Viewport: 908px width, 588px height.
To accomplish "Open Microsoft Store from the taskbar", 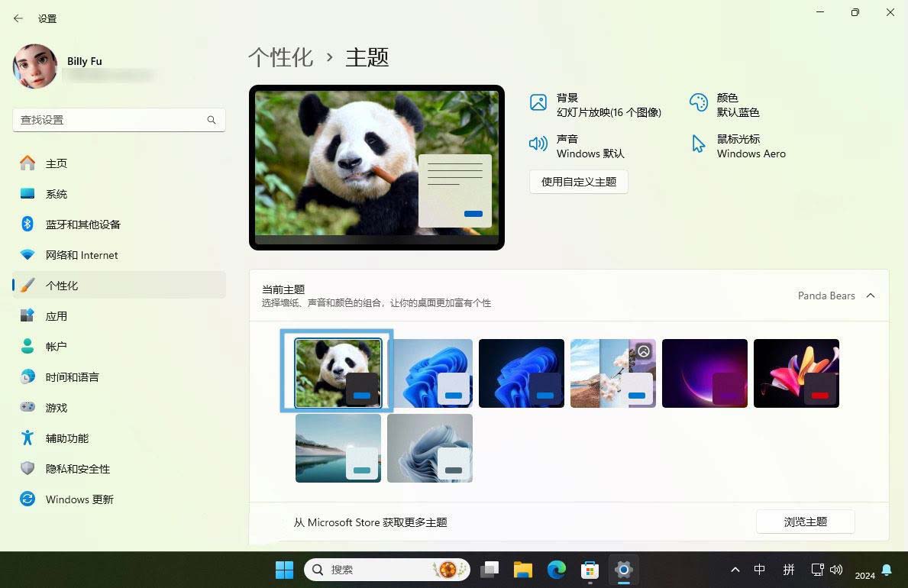I will pos(589,570).
